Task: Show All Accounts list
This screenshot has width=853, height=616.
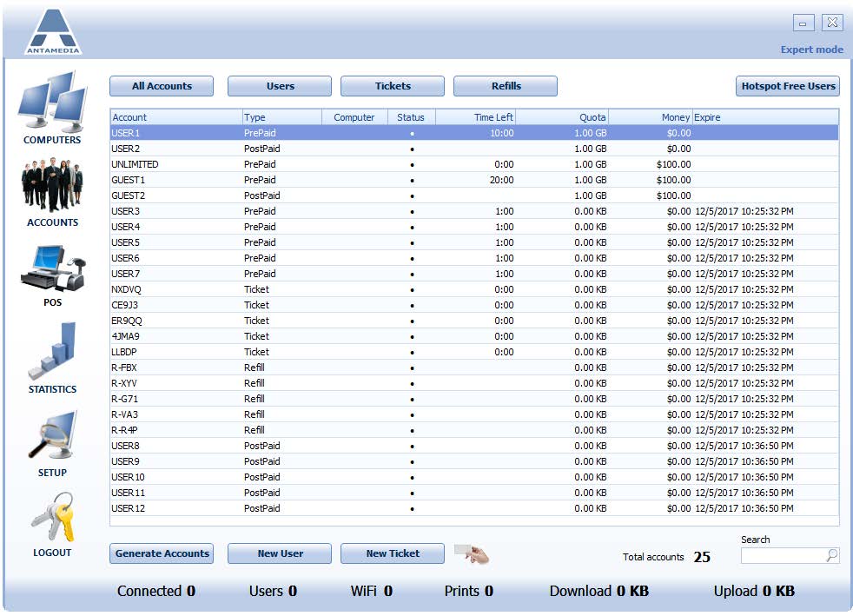Action: click(162, 86)
